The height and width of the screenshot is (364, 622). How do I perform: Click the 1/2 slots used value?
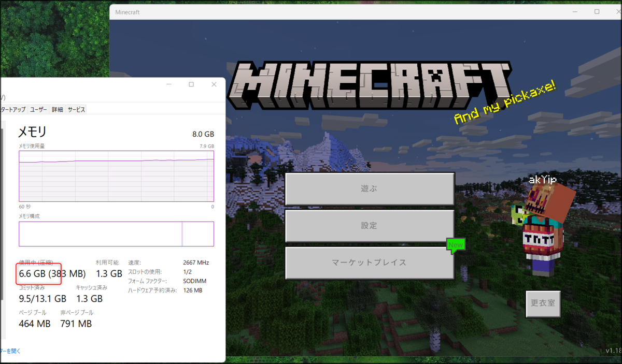pos(187,272)
